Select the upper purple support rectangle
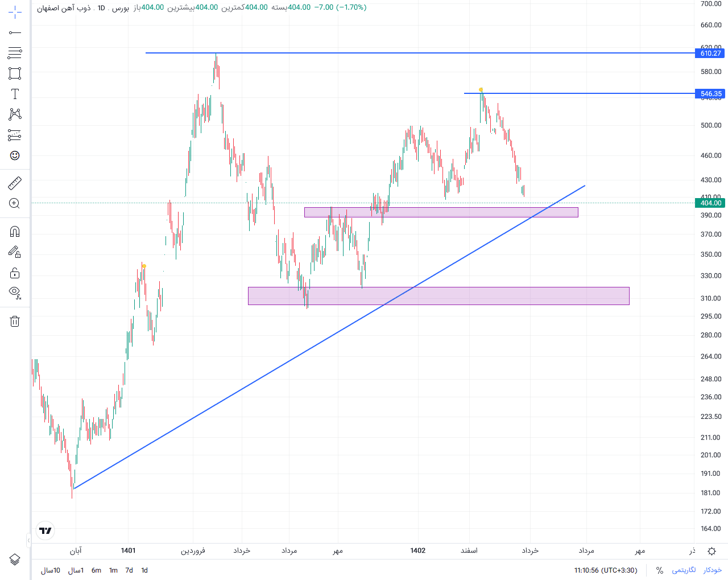The width and height of the screenshot is (728, 580). (441, 212)
